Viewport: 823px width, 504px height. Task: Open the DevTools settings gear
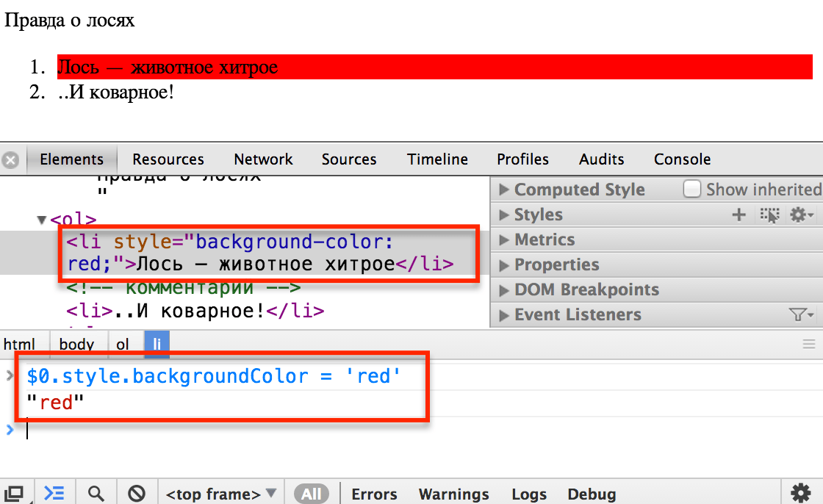pyautogui.click(x=800, y=492)
